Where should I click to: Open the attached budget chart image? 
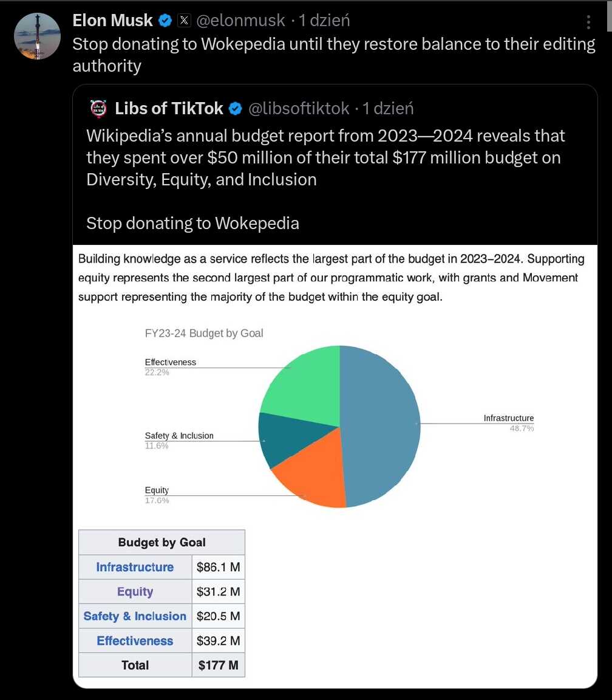point(335,466)
